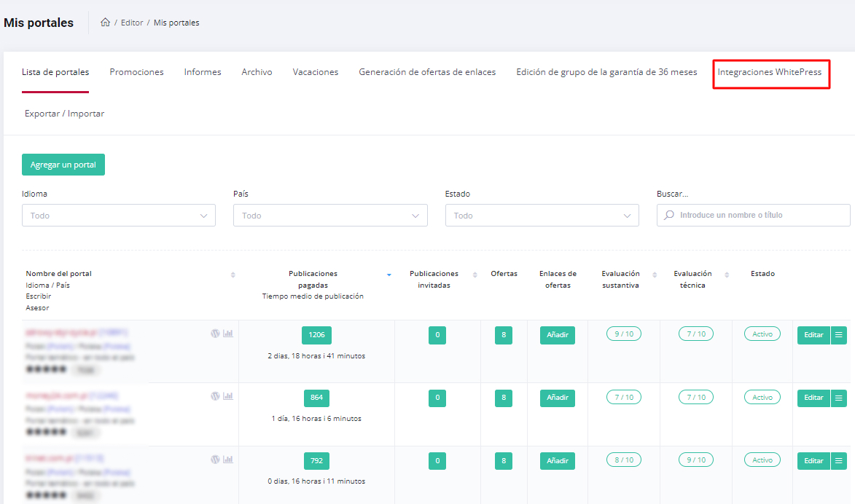Image resolution: width=855 pixels, height=504 pixels.
Task: Click text '2 dias, 18 horas i 41 minutos'
Action: (316, 356)
